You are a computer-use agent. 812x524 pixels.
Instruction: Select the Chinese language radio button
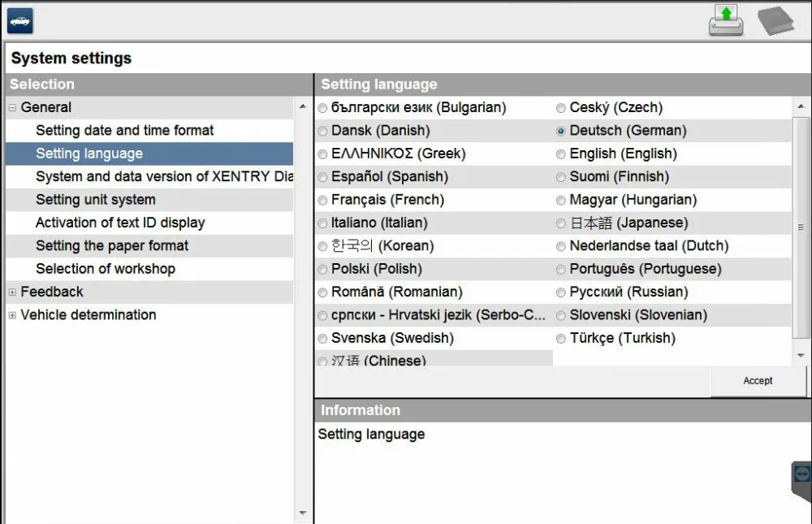(x=322, y=362)
